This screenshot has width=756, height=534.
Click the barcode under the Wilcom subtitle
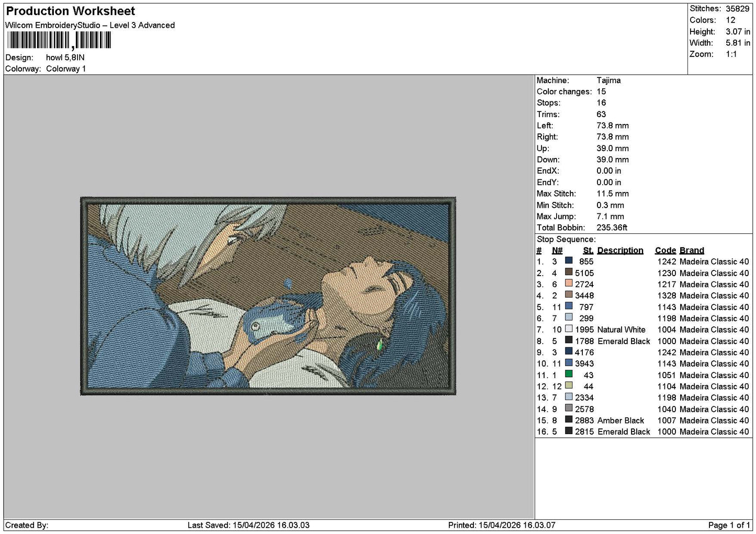point(59,40)
